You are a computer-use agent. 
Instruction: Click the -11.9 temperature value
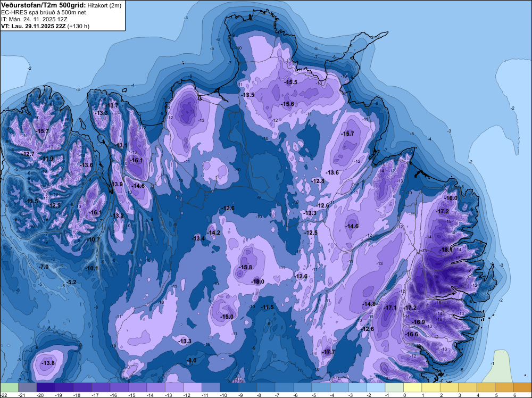tap(47, 159)
